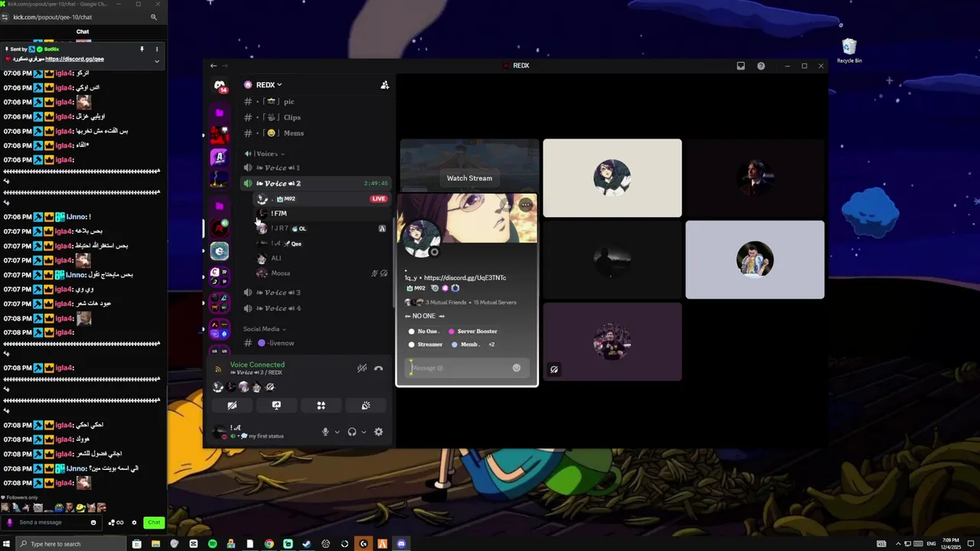Show more roles via +2
Viewport: 980px width, 551px height.
(x=492, y=344)
